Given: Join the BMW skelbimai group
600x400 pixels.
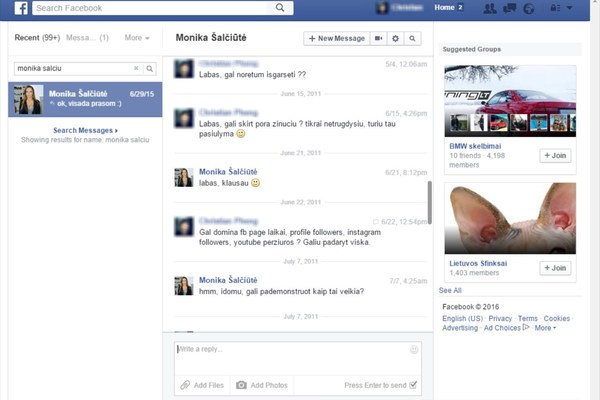Looking at the screenshot, I should tap(555, 155).
